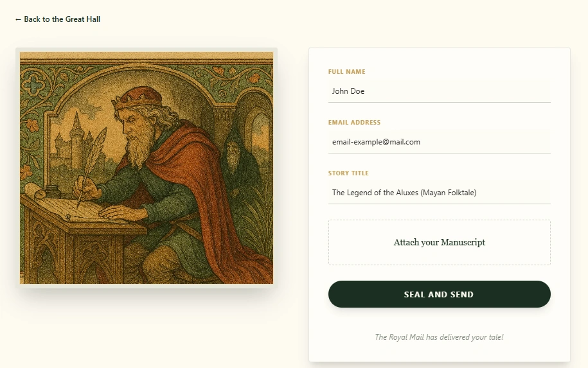
Task: Click the Full Name field label
Action: pos(346,72)
